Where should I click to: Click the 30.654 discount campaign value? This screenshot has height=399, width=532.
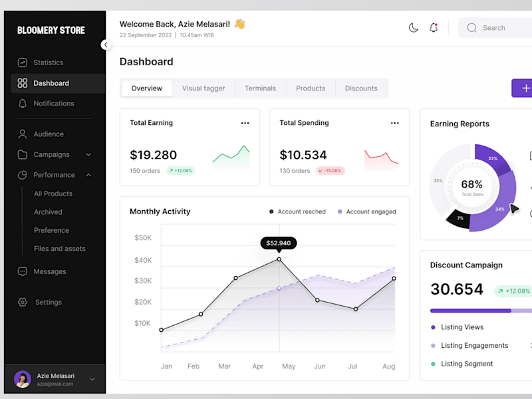457,289
